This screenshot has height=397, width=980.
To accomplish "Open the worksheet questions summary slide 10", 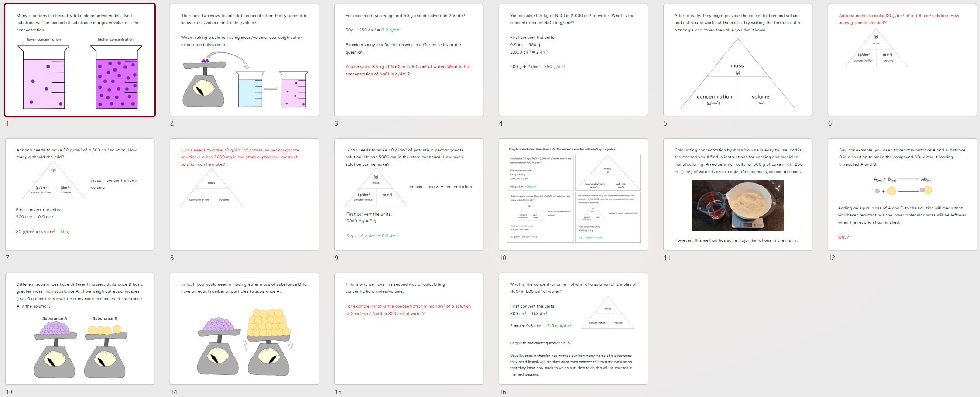I will click(x=573, y=194).
